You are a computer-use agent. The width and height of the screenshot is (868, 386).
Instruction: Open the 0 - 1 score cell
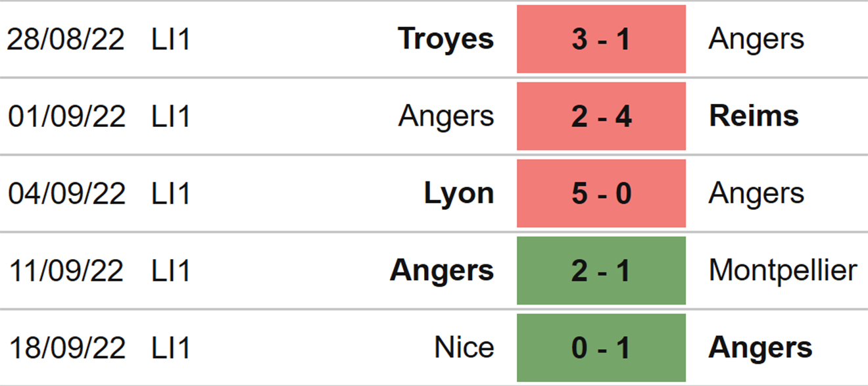pyautogui.click(x=601, y=347)
